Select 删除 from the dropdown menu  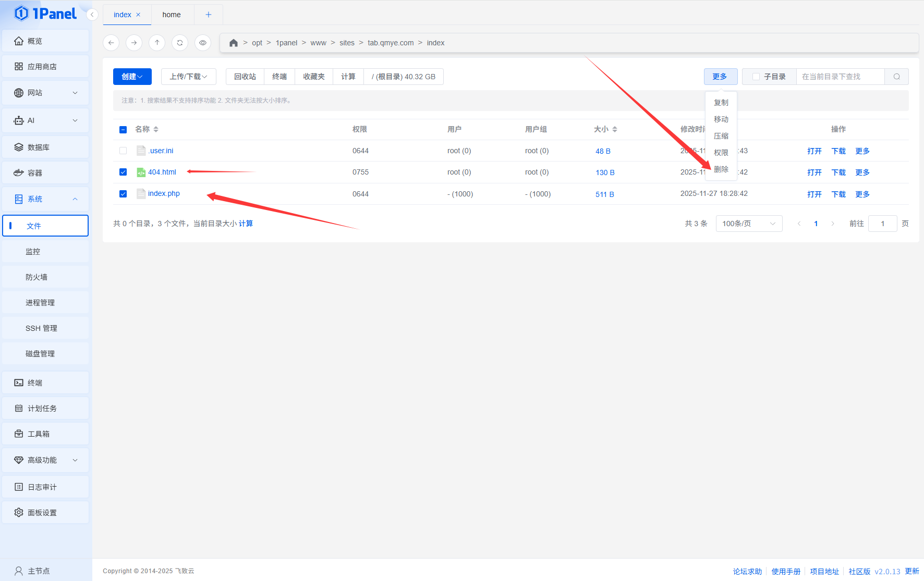[721, 169]
